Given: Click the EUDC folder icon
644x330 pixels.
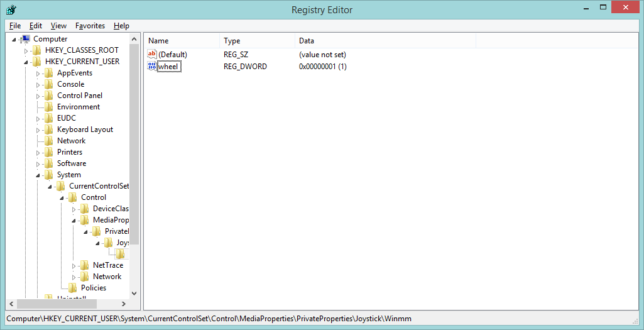Looking at the screenshot, I should point(49,118).
